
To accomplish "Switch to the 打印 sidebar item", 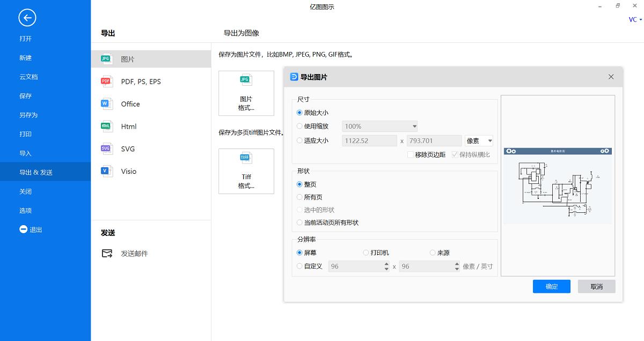I will tap(25, 134).
